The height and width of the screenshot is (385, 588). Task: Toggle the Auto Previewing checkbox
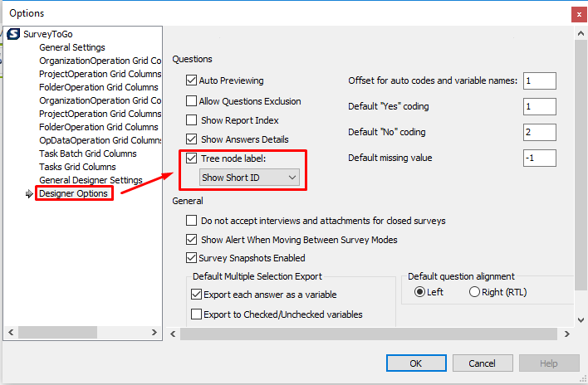tap(191, 80)
